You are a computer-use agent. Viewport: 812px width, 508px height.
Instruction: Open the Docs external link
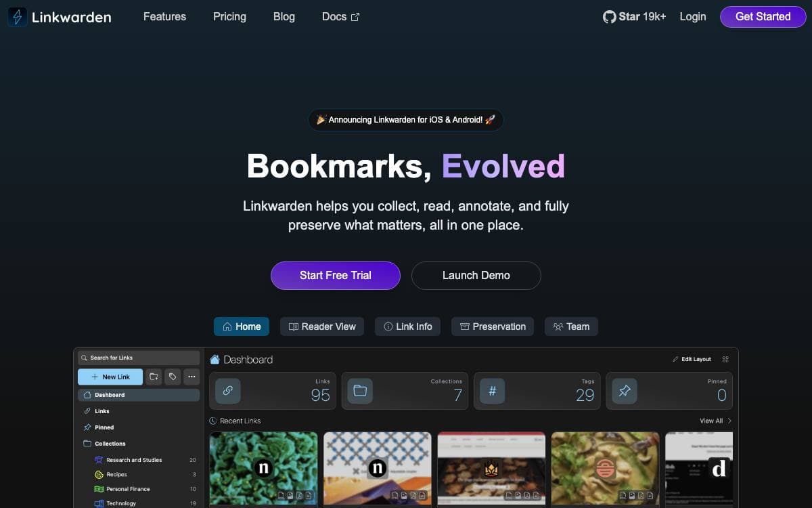341,16
